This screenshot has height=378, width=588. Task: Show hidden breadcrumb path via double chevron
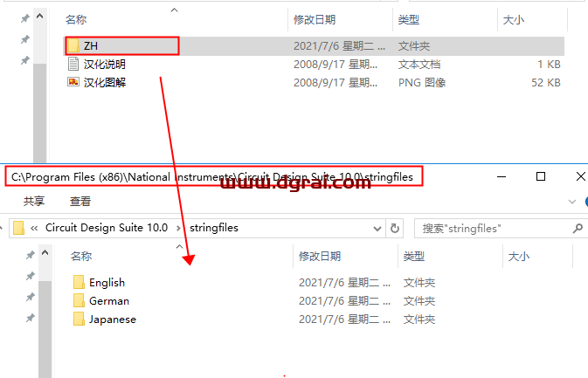[x=34, y=228]
